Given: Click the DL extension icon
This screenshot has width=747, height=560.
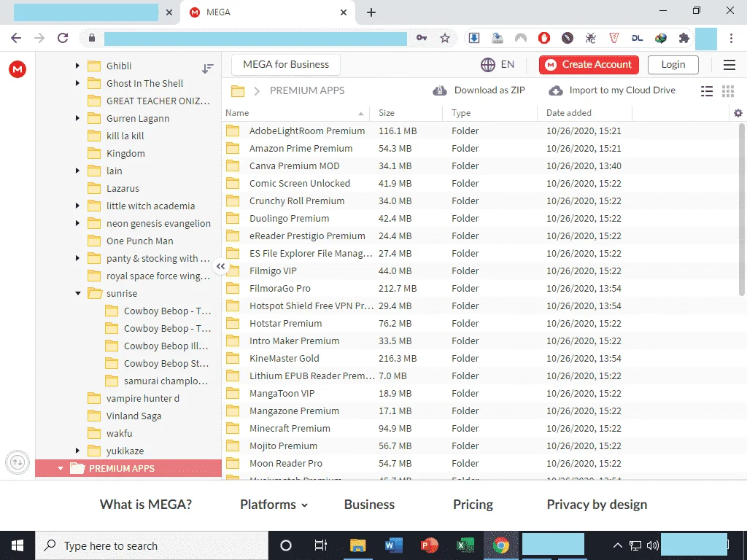Looking at the screenshot, I should 638,38.
